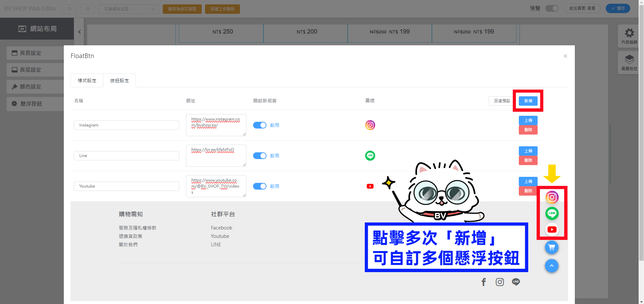Click the 退換貨政策 footer link
The width and height of the screenshot is (644, 304).
pyautogui.click(x=131, y=236)
